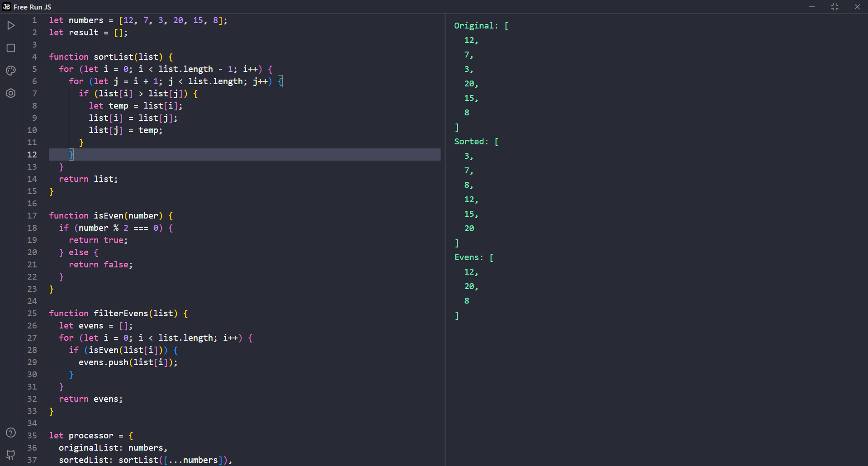Click line number 25 in the gutter

click(32, 314)
